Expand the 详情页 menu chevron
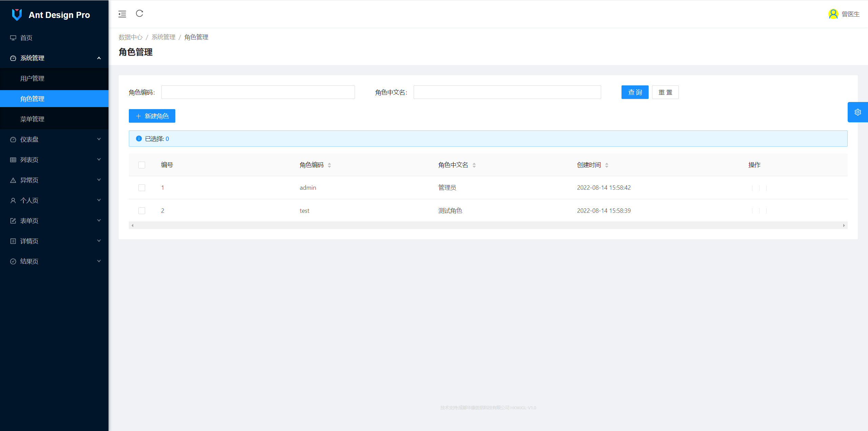 [x=99, y=241]
